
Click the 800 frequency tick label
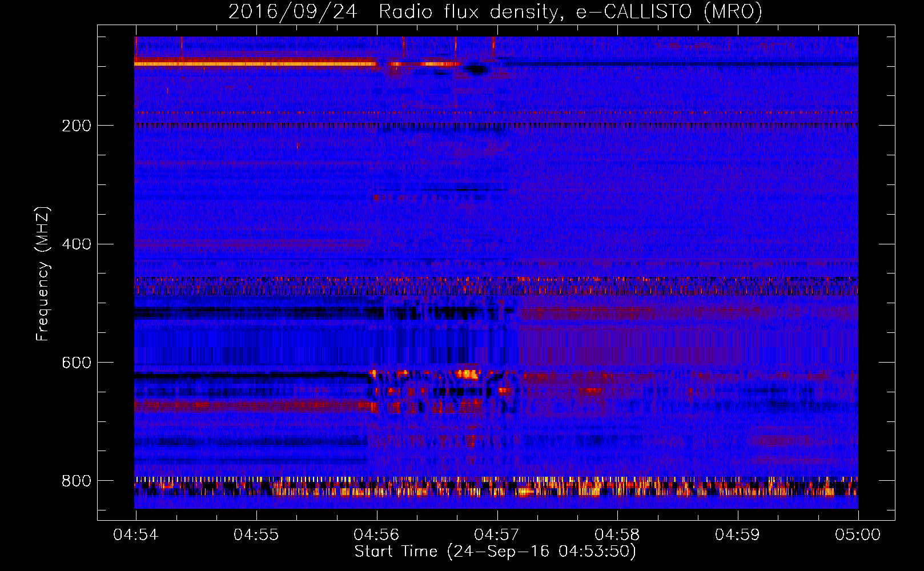point(77,481)
